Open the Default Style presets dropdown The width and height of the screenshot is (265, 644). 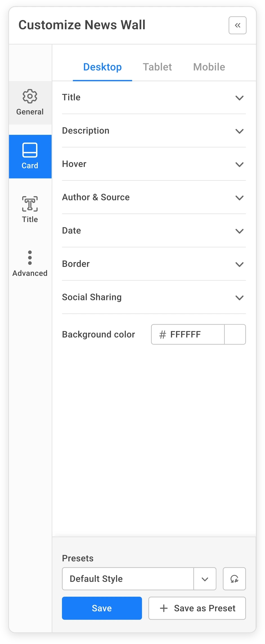point(205,579)
